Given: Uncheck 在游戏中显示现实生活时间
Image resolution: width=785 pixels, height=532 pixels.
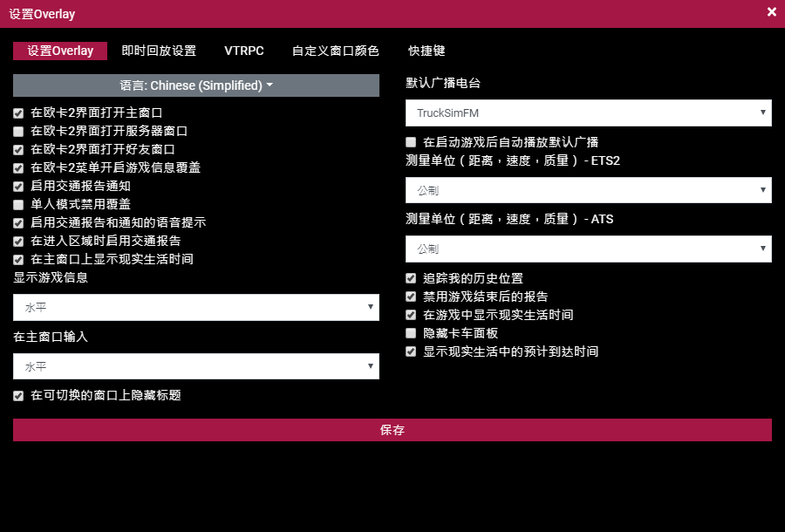Looking at the screenshot, I should pos(411,315).
